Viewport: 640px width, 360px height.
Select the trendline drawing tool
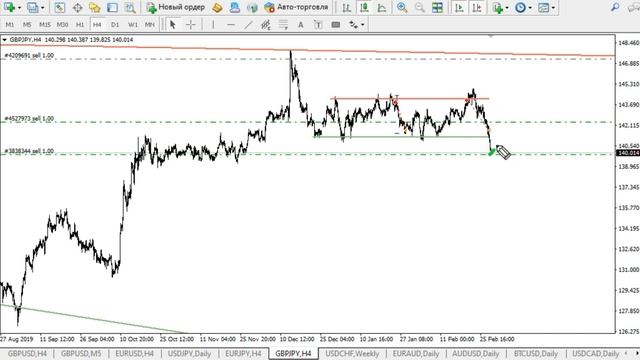[248, 25]
